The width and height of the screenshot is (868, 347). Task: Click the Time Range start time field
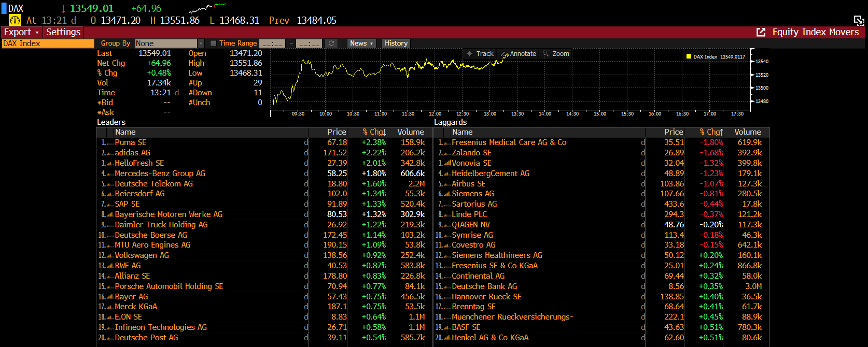tap(272, 44)
